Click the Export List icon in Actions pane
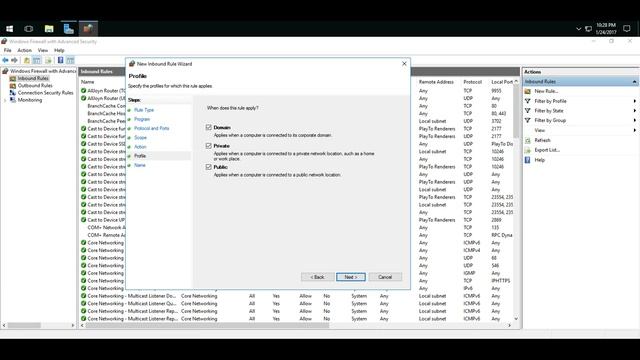The width and height of the screenshot is (640, 360). point(528,150)
